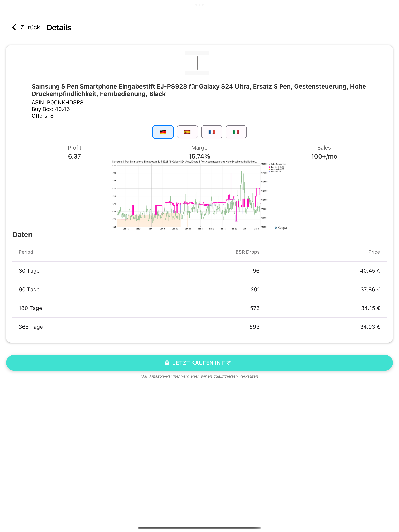399x532 pixels.
Task: Click BSR drops value 96
Action: pos(256,271)
